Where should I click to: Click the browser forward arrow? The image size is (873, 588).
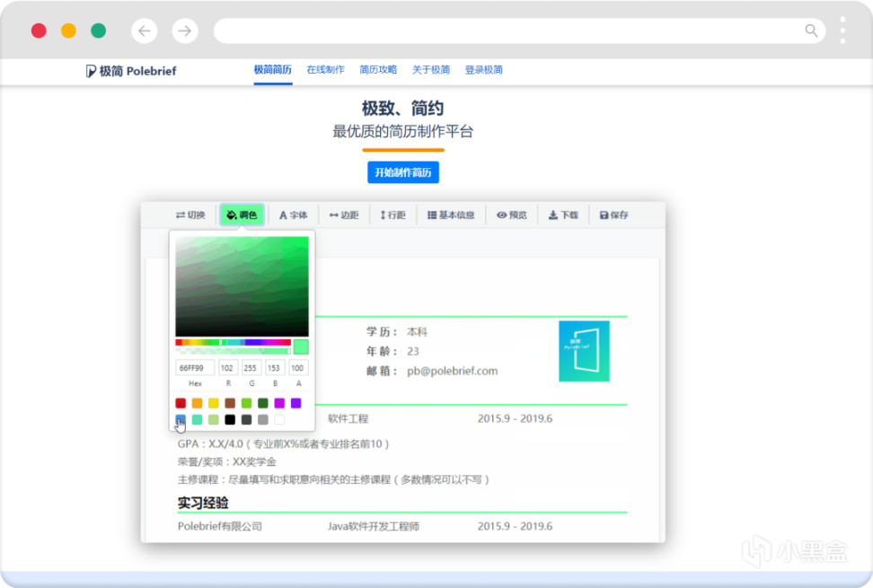(x=185, y=31)
